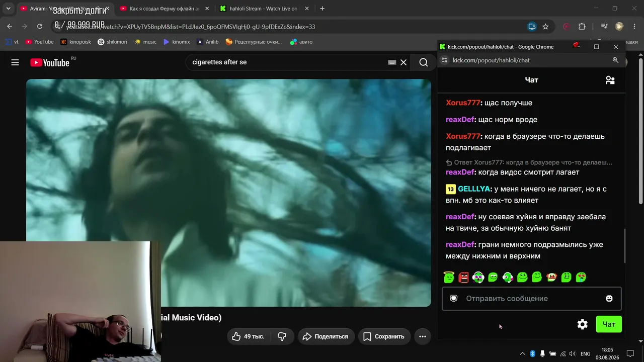
Task: Bookmark this page with the star
Action: pos(545,27)
